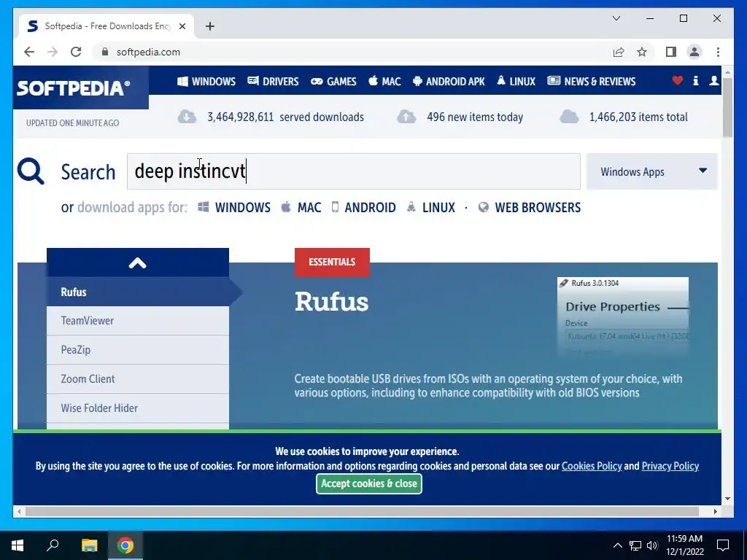Open the Mac category in the navigation bar
This screenshot has height=560, width=747.
384,82
